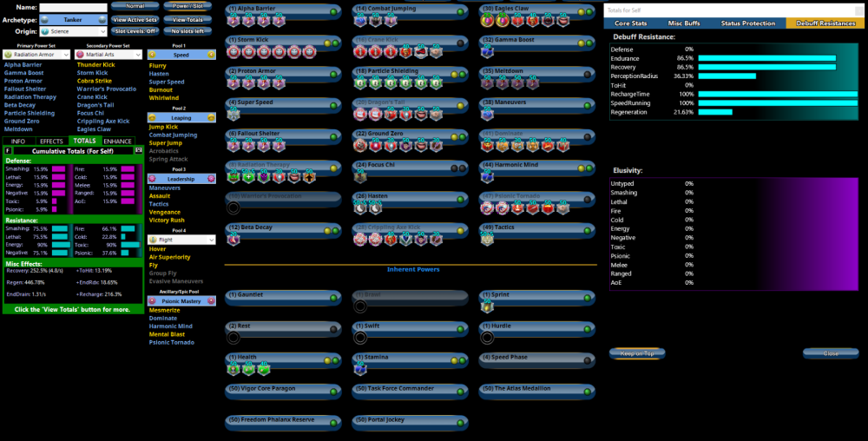Image resolution: width=868 pixels, height=441 pixels.
Task: Click the enhancement icon under Focus Chi
Action: 360,177
